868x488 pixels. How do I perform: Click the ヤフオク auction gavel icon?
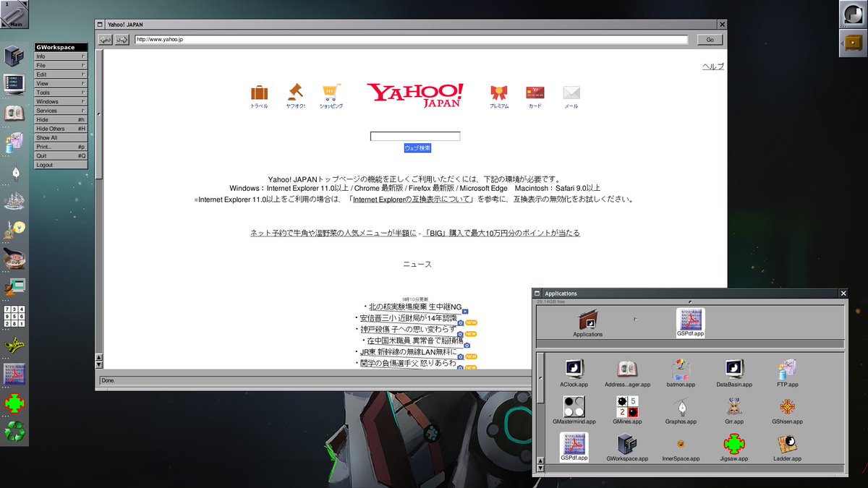coord(294,92)
